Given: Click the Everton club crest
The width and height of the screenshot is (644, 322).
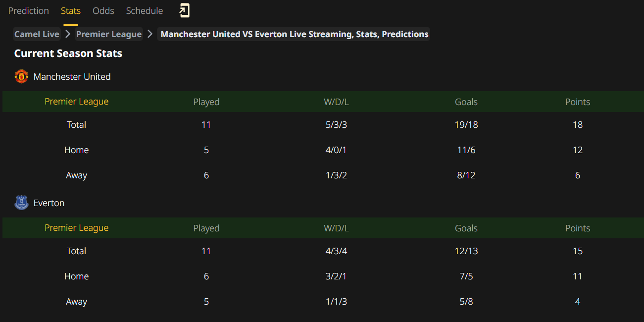Looking at the screenshot, I should click(x=21, y=203).
